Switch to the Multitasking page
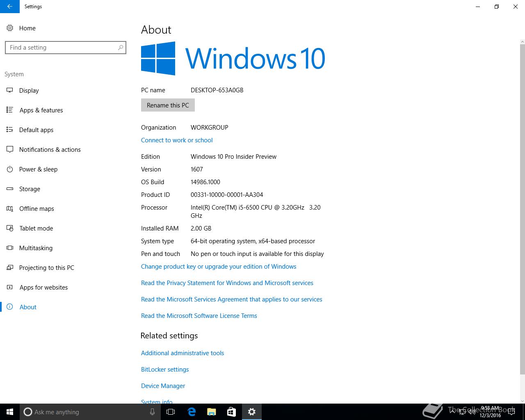This screenshot has width=525, height=420. (36, 248)
